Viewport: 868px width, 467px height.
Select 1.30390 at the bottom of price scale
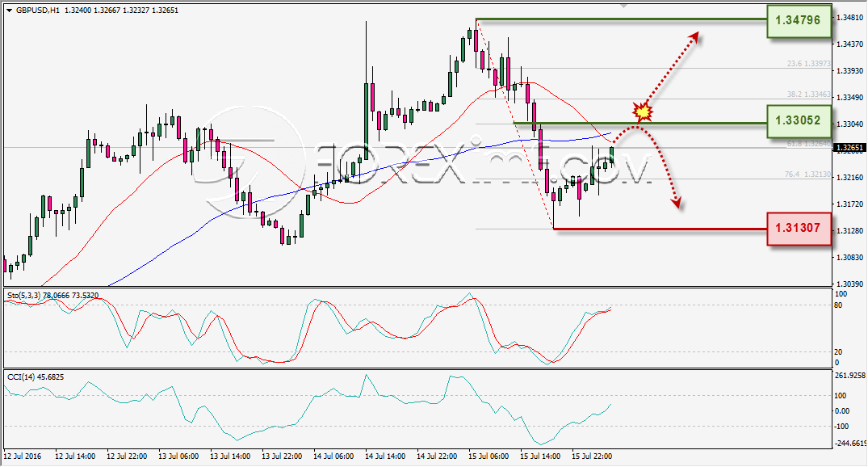(x=849, y=284)
